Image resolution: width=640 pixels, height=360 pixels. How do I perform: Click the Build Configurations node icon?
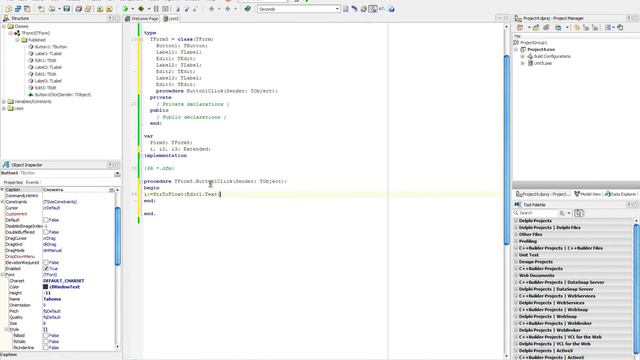(x=530, y=56)
